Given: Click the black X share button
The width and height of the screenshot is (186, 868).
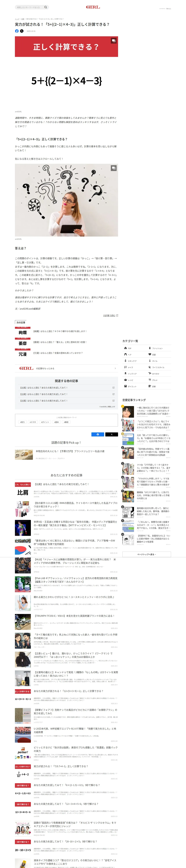Looking at the screenshot, I should click(112, 434).
